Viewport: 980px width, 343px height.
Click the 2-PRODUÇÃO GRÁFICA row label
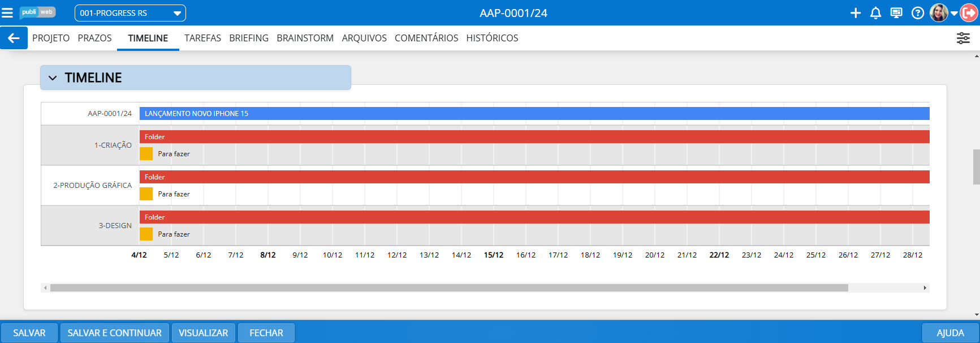tap(93, 186)
